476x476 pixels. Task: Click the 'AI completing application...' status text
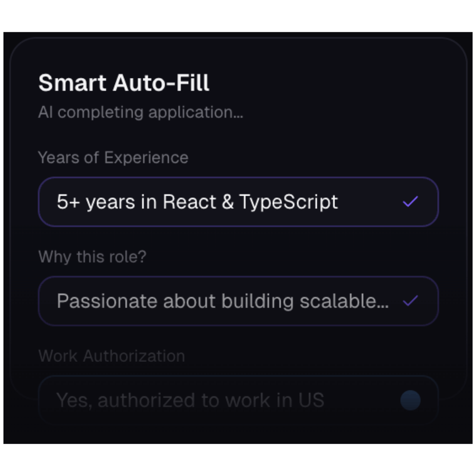(x=141, y=112)
